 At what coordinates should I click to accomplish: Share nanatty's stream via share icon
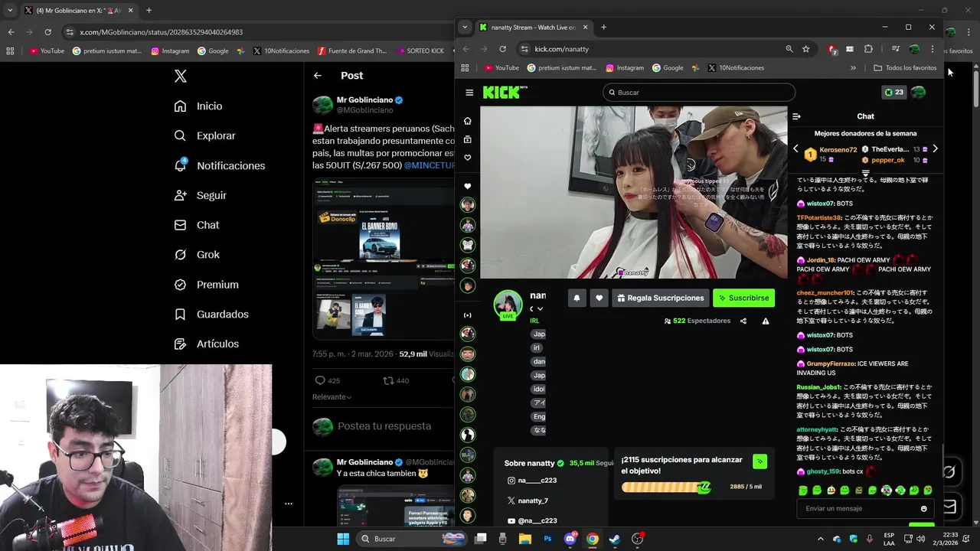tap(743, 321)
